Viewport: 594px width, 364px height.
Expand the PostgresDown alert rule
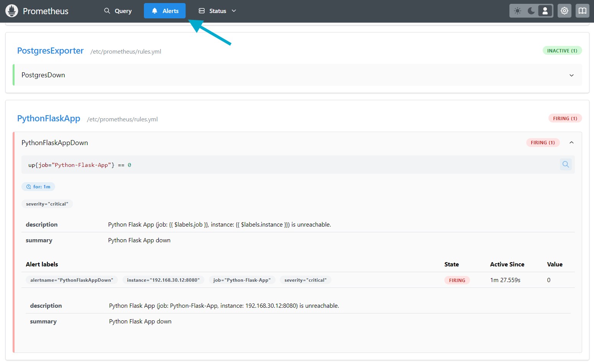571,75
